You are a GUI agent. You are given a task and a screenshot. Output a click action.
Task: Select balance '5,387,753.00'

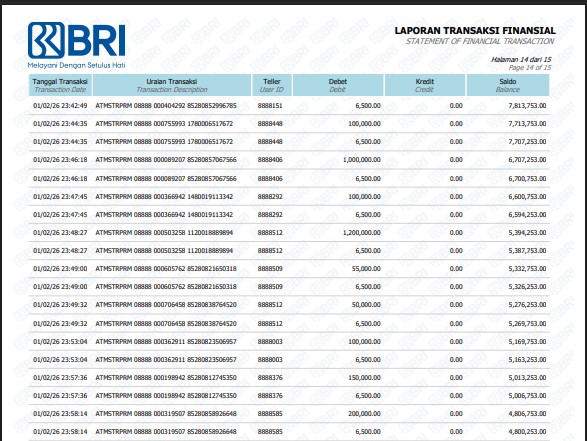527,250
